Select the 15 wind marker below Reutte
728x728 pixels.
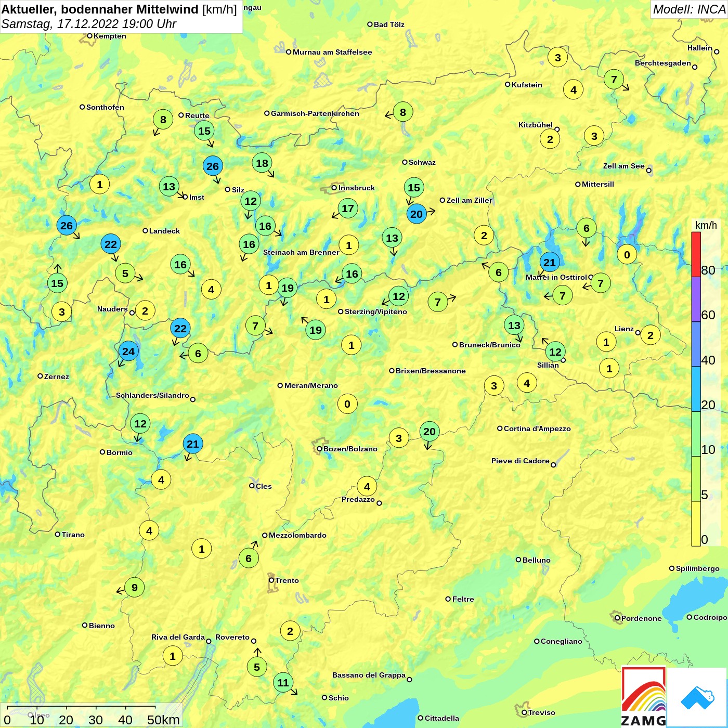[x=204, y=131]
